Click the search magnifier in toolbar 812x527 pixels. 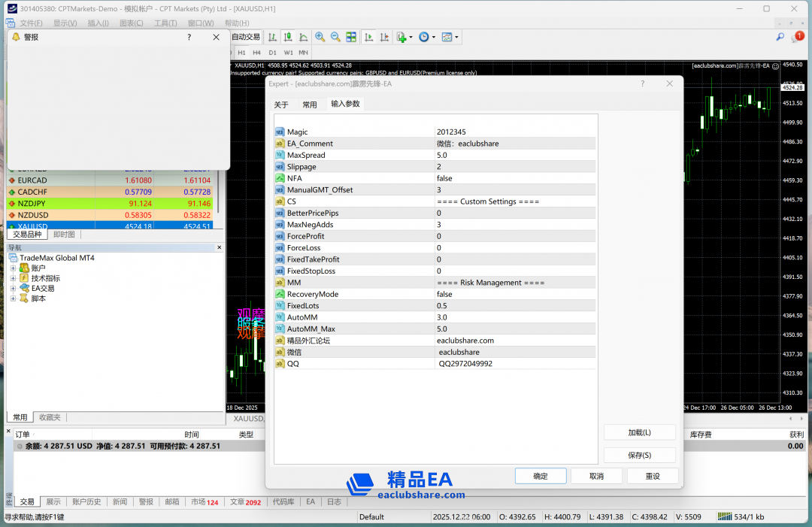click(x=780, y=37)
